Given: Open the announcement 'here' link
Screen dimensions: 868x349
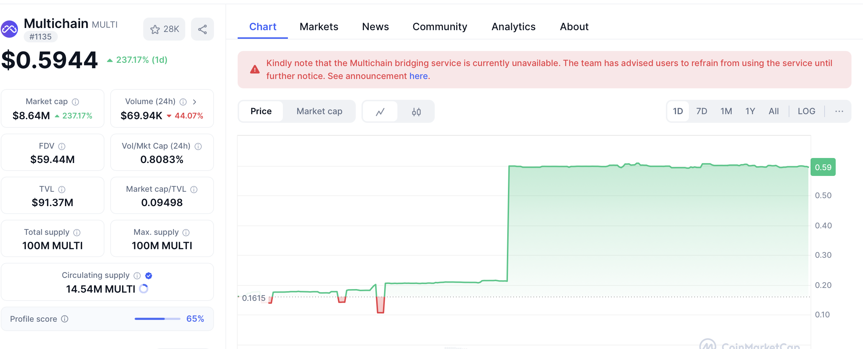Looking at the screenshot, I should click(418, 76).
